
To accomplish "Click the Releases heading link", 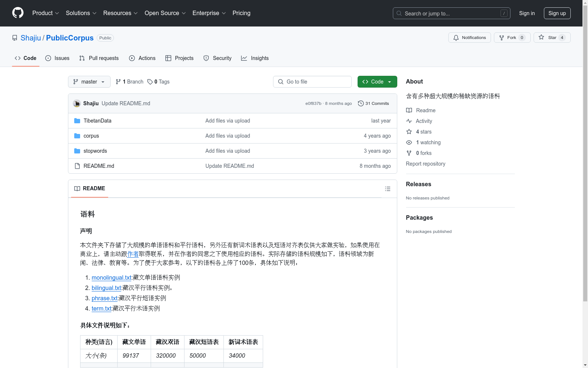I will [419, 184].
